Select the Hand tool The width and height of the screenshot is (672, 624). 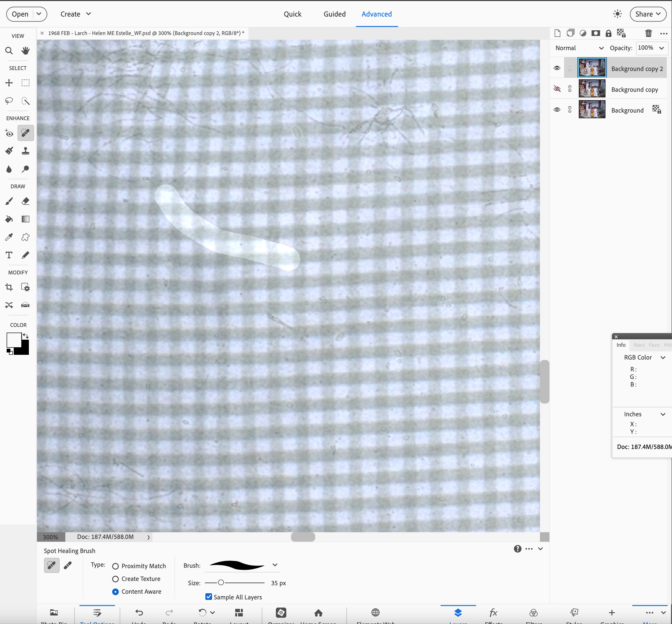pos(25,51)
